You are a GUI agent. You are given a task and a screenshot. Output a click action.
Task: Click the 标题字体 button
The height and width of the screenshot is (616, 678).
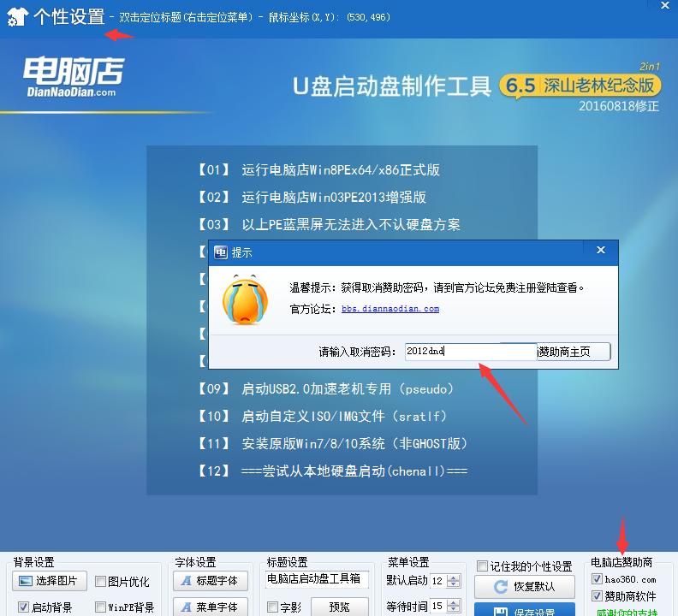(211, 581)
